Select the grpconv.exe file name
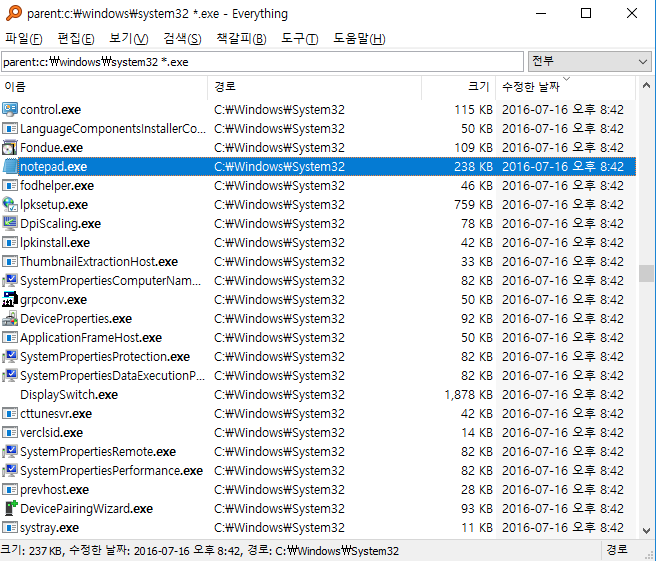 54,300
